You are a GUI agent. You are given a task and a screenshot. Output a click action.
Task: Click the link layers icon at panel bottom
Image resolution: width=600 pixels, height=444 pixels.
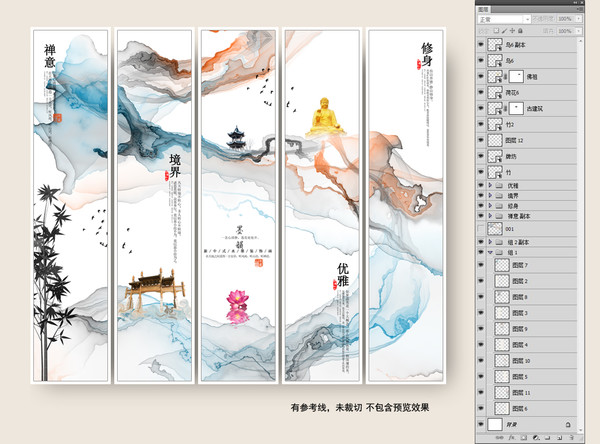(500, 437)
